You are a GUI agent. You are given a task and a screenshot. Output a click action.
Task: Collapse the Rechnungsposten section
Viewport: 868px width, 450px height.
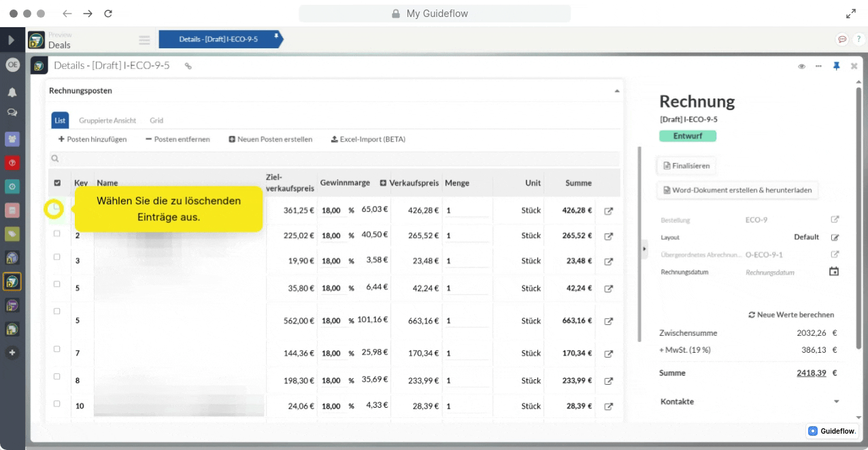(x=617, y=91)
